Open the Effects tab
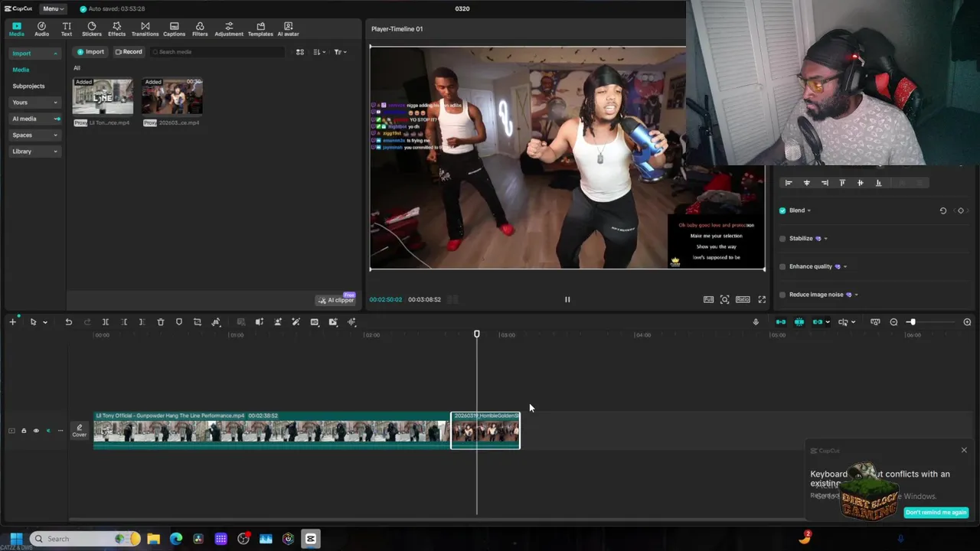The height and width of the screenshot is (551, 980). 116,29
